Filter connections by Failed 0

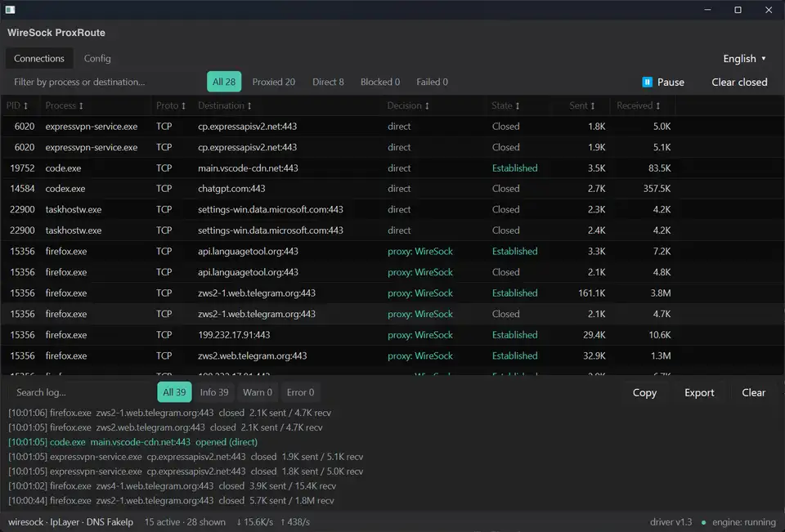(x=432, y=82)
